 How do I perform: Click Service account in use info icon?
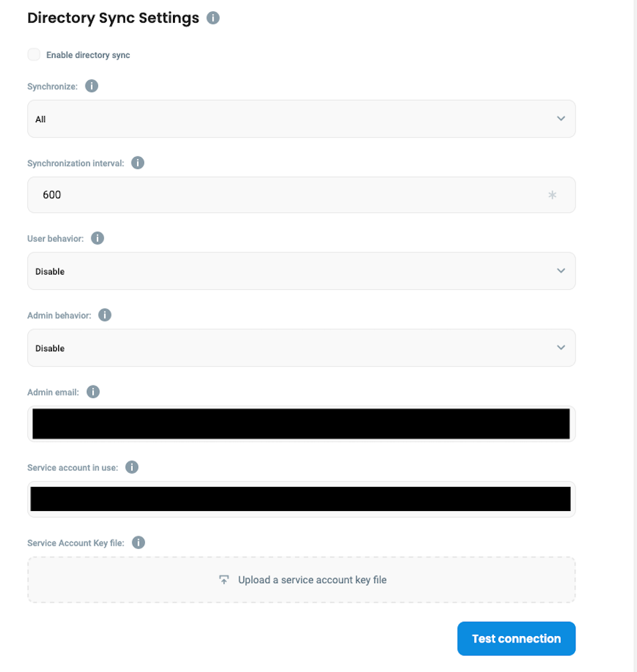(132, 468)
